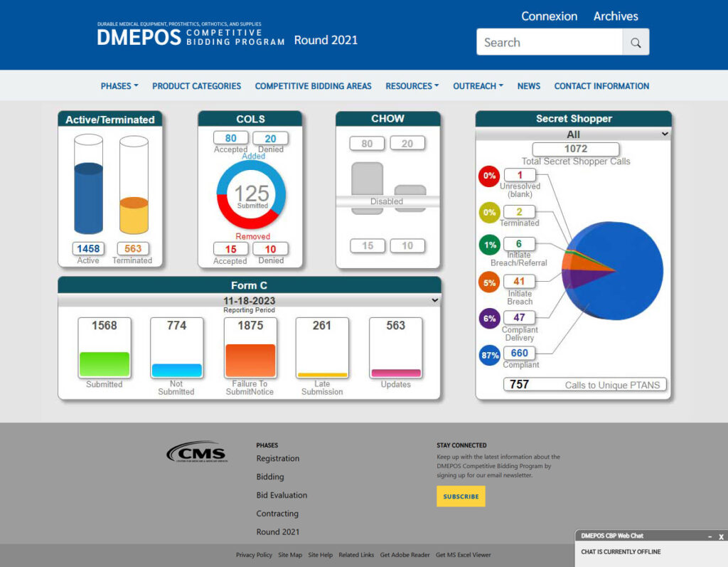The width and height of the screenshot is (728, 567).
Task: Click COLS Removed Accepted value 15
Action: pyautogui.click(x=231, y=249)
